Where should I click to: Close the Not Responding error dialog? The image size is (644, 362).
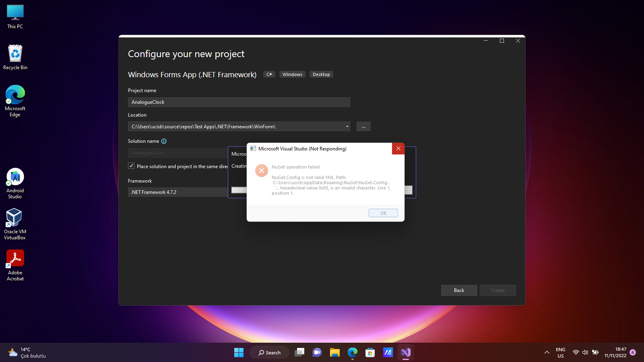point(398,148)
